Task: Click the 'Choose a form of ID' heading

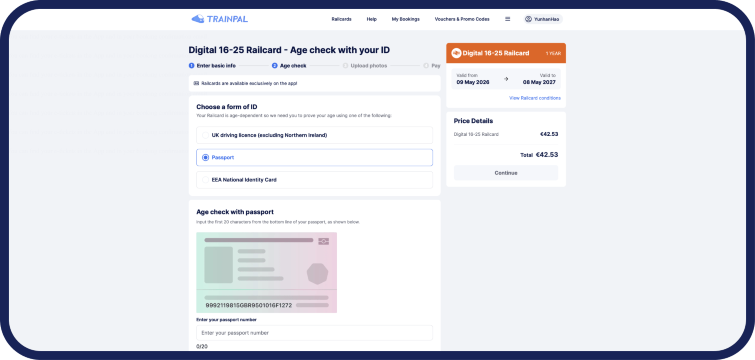Action: tap(226, 107)
